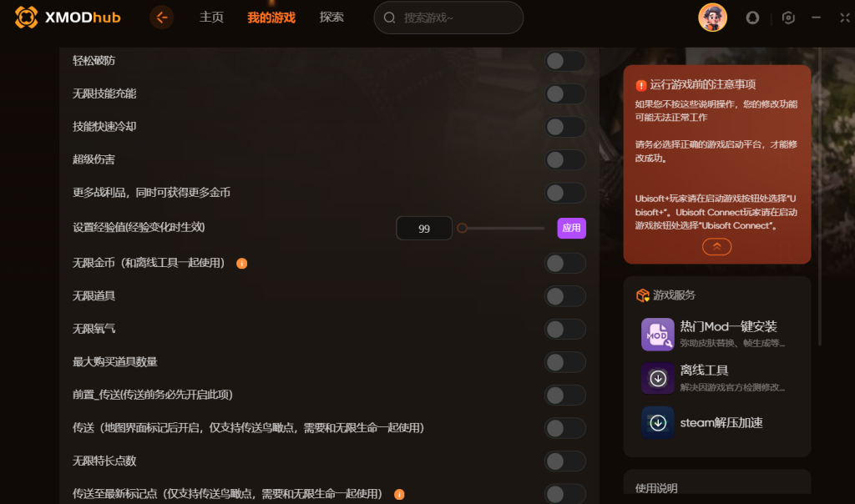Enable the 超级伤害 toggle
The width and height of the screenshot is (855, 504).
[565, 159]
